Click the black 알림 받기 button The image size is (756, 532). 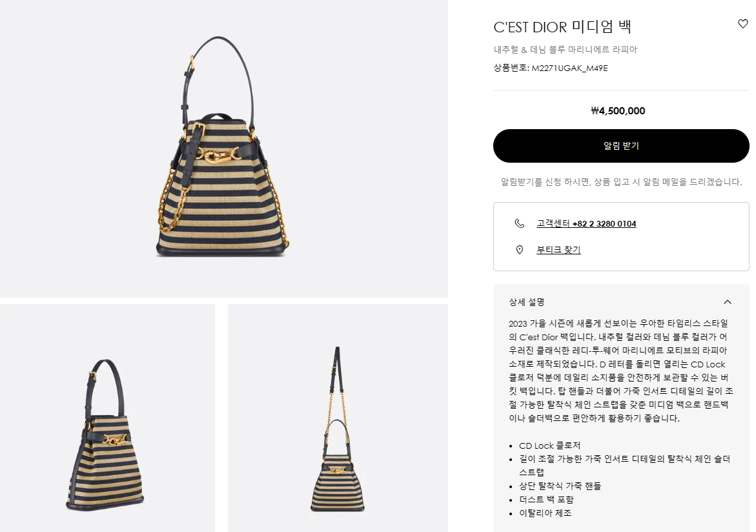(621, 146)
